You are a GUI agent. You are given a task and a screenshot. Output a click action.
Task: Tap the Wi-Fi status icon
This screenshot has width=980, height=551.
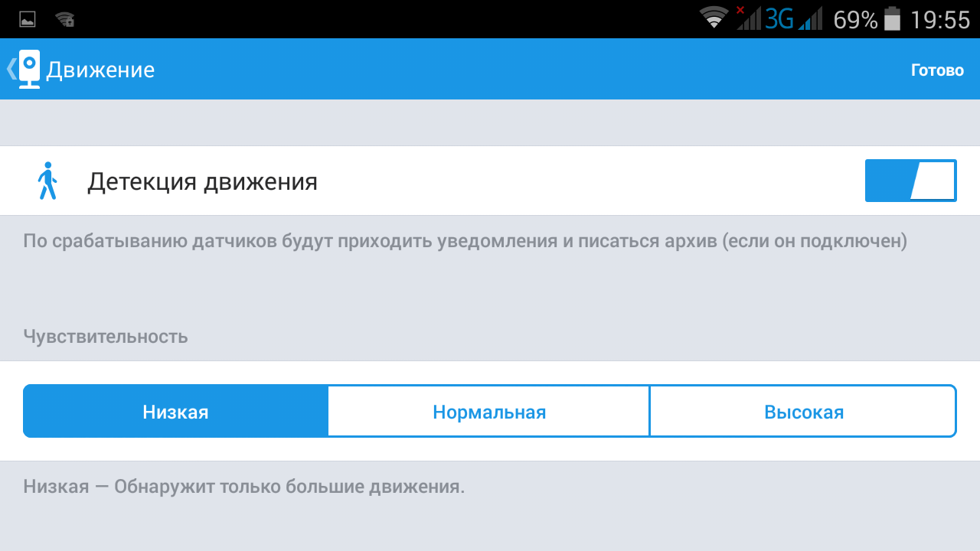[x=714, y=18]
